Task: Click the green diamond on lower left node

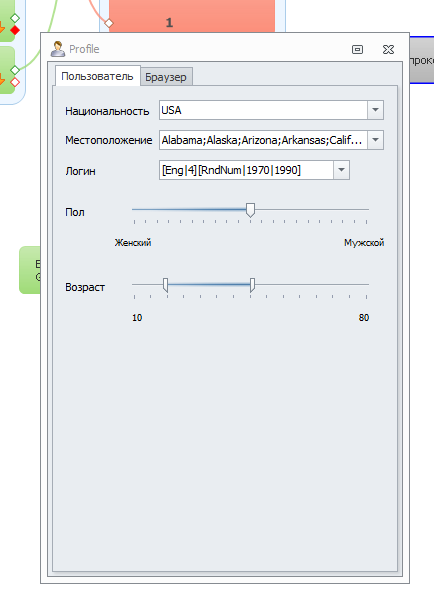Action: point(15,70)
